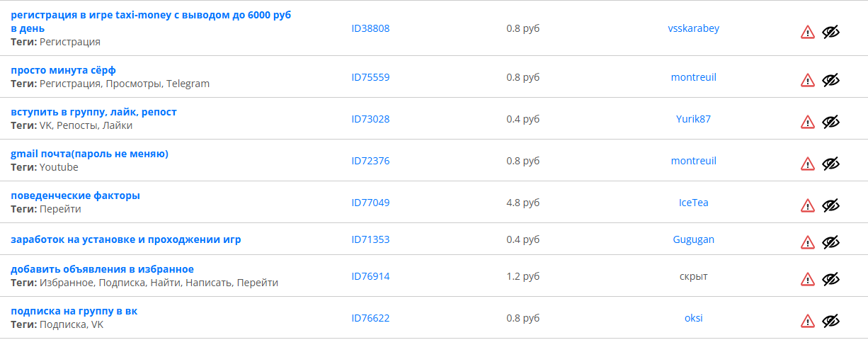Report task ID73028 using the warning icon
Image resolution: width=868 pixels, height=340 pixels.
coord(808,122)
